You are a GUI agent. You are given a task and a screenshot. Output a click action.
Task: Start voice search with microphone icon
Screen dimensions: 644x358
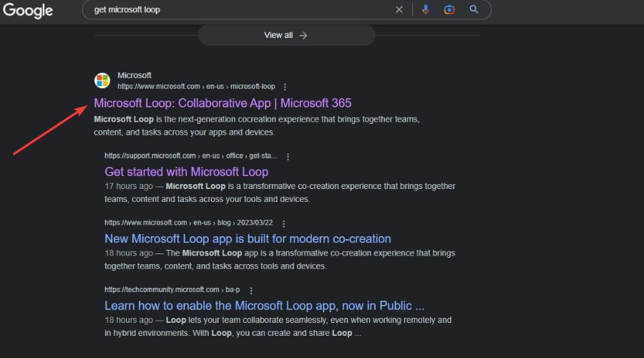tap(426, 9)
